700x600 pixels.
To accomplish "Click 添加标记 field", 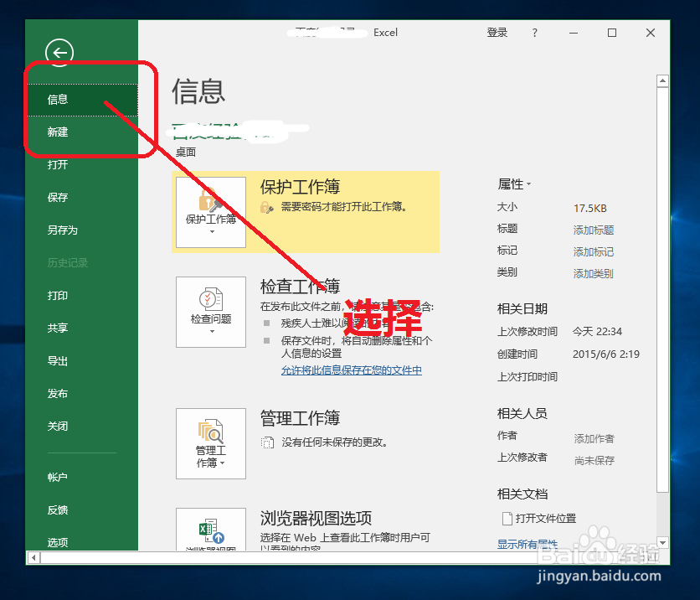I will point(594,252).
